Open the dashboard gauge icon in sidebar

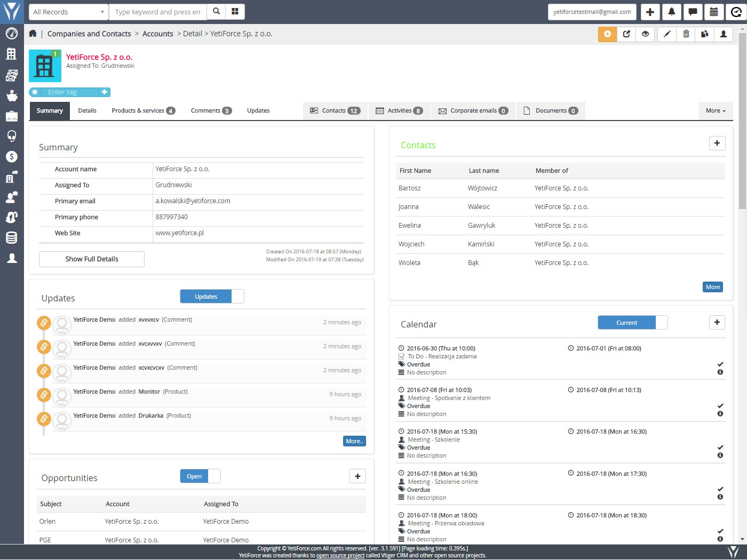point(12,34)
